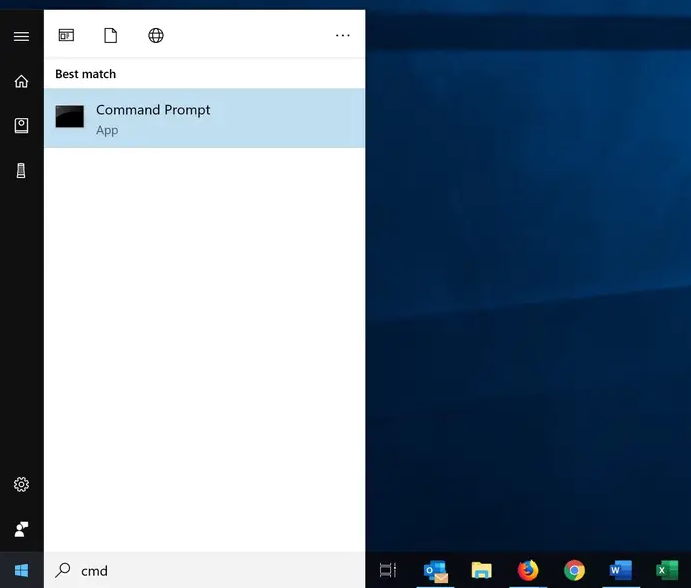Screen dimensions: 691x588
Task: Go to the Home section in the sidebar
Action: pos(21,81)
